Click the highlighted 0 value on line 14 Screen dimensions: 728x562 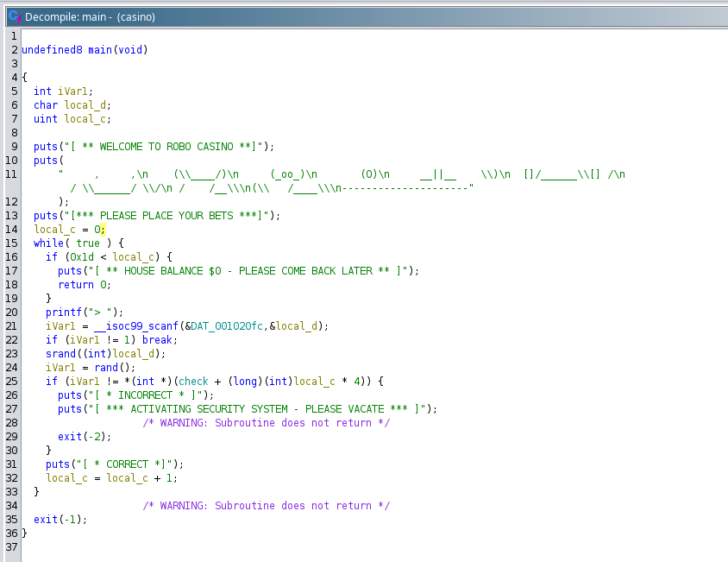[x=98, y=229]
